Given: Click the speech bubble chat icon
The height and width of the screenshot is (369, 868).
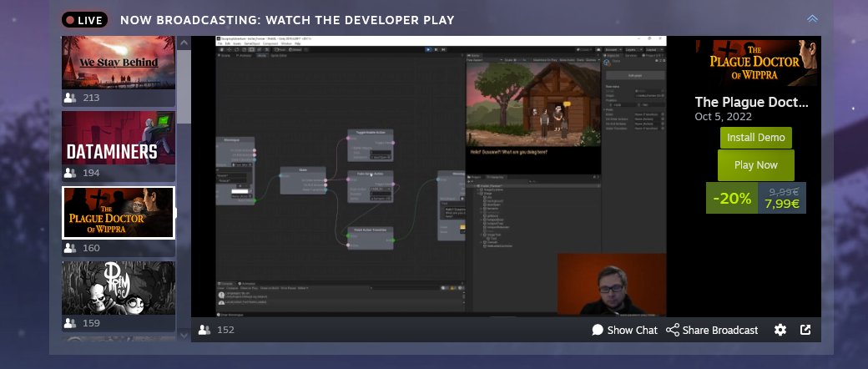Looking at the screenshot, I should pos(598,331).
